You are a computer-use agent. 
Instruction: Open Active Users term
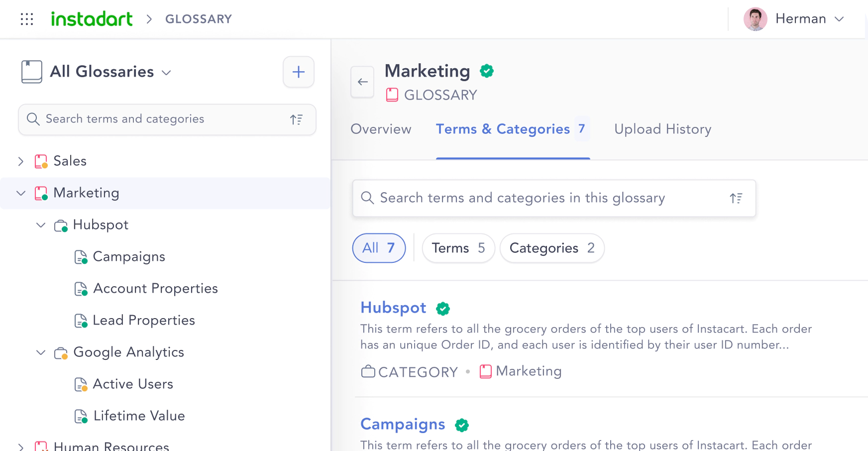(x=133, y=384)
